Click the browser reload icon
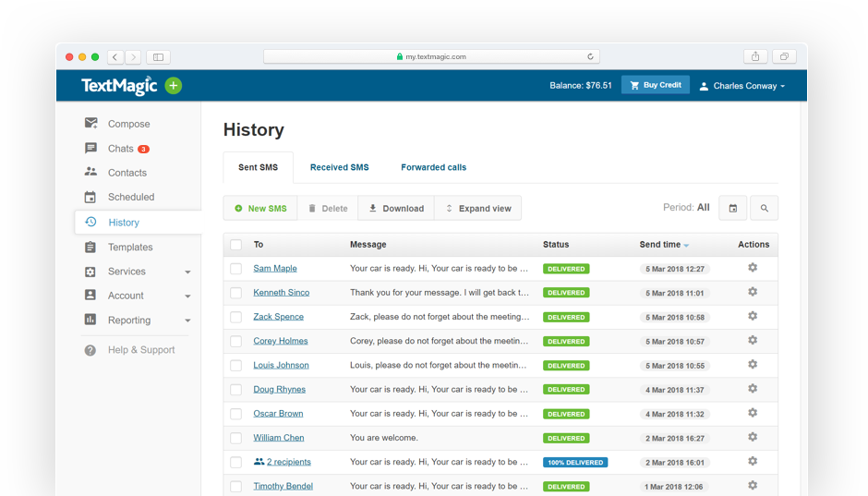The image size is (868, 496). 590,56
